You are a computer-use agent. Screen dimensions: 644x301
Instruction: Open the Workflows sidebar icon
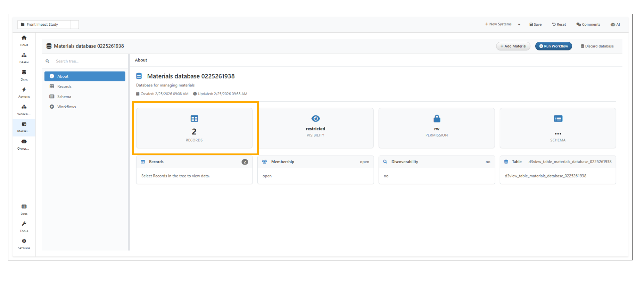(x=24, y=109)
